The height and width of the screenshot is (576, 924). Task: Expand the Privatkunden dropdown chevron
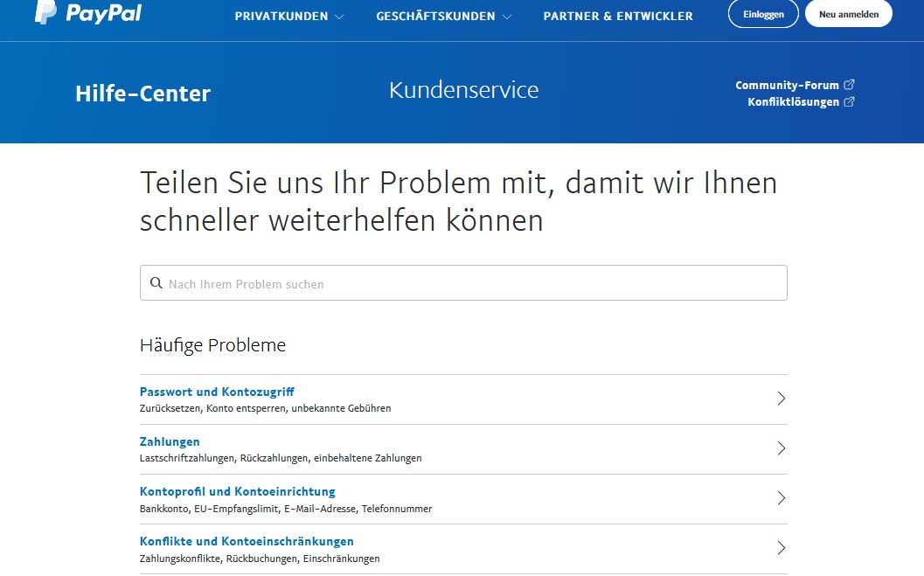pos(339,17)
